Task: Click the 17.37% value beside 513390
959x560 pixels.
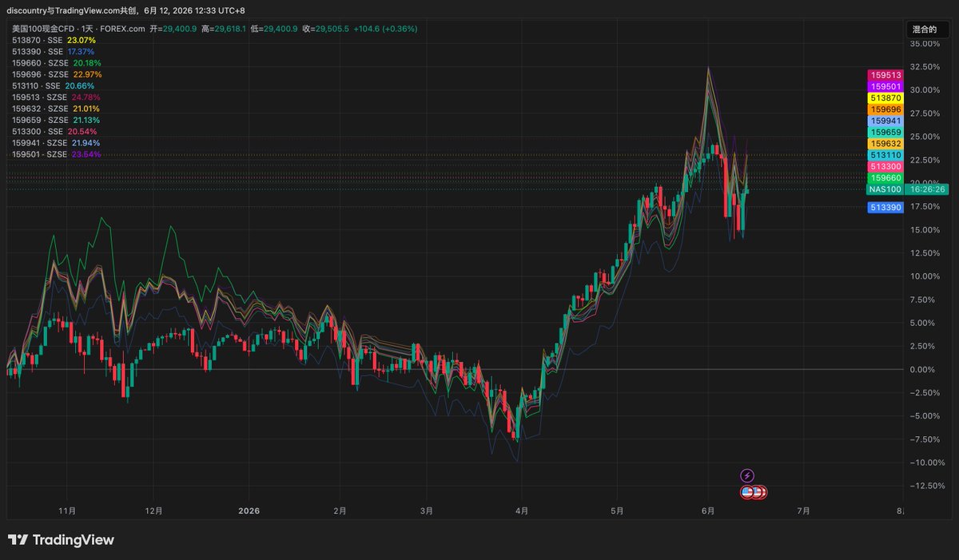Action: coord(81,51)
